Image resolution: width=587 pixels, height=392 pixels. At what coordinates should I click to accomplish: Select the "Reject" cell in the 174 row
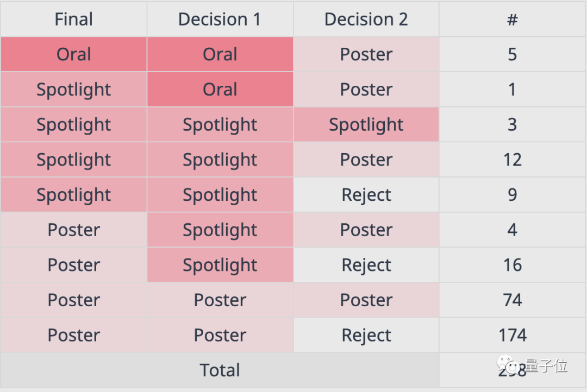tap(366, 335)
